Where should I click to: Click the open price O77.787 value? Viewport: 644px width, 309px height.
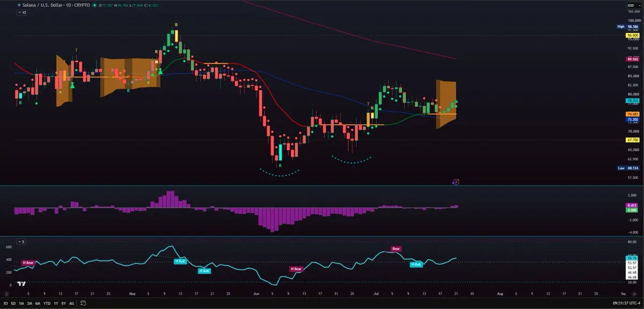[106, 5]
